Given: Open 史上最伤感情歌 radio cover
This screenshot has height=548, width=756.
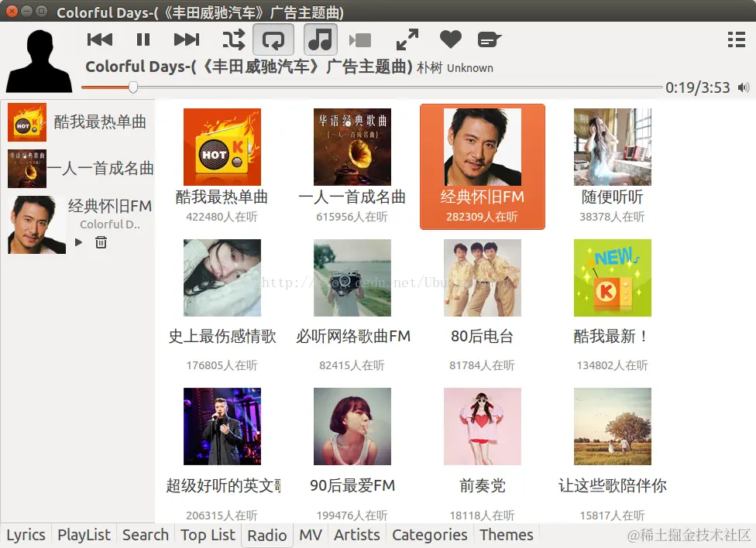Looking at the screenshot, I should [x=222, y=278].
